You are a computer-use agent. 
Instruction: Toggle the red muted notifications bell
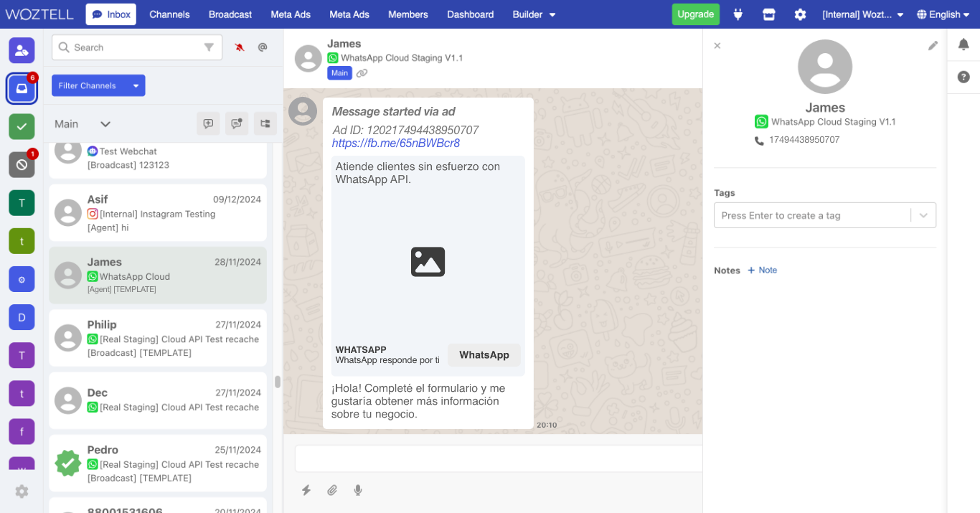pos(240,47)
